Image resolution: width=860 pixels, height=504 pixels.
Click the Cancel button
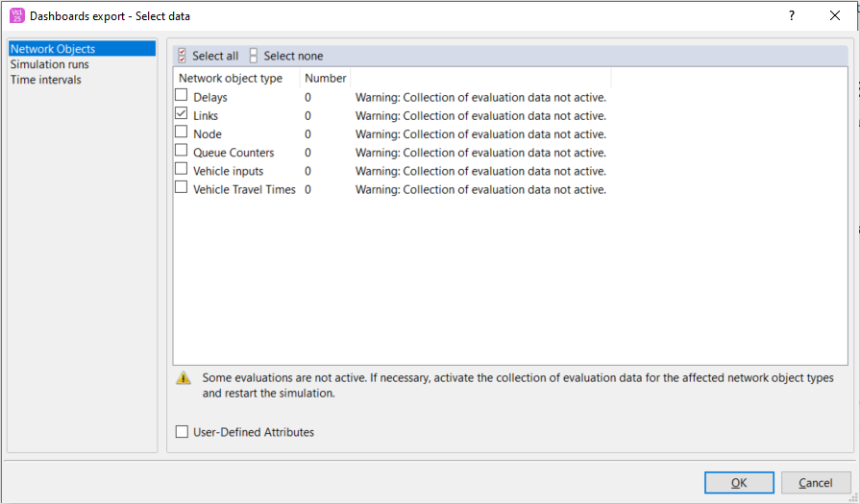pyautogui.click(x=816, y=483)
